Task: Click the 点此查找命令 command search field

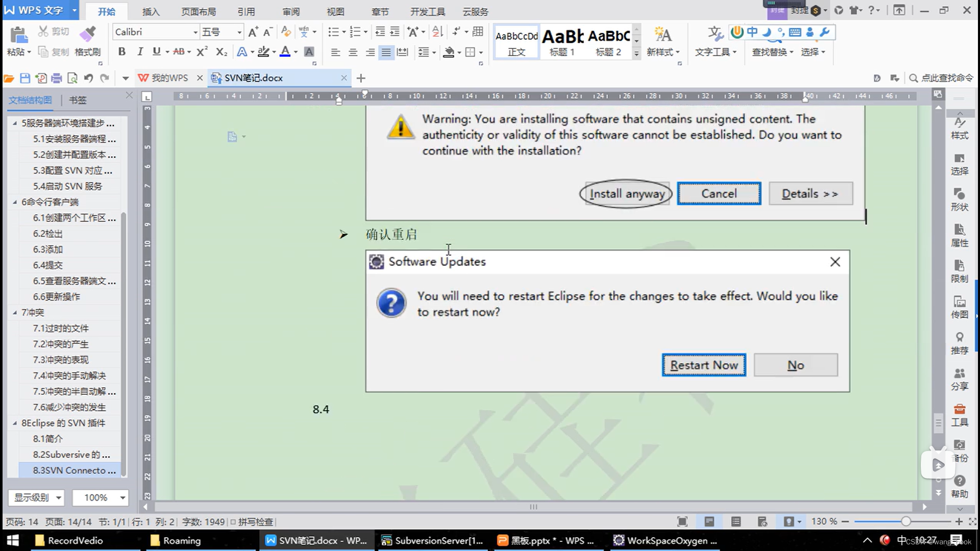Action: (942, 78)
